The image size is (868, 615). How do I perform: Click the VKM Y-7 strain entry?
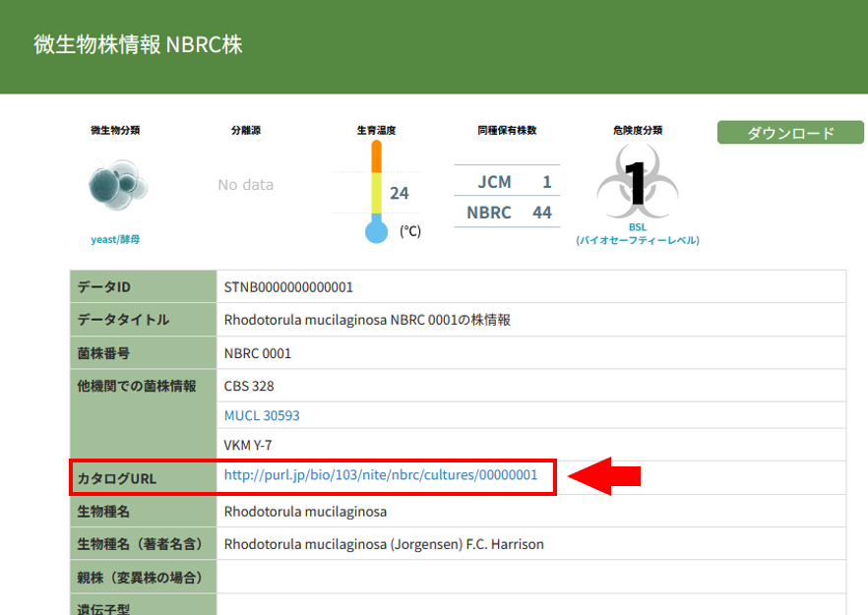point(248,445)
